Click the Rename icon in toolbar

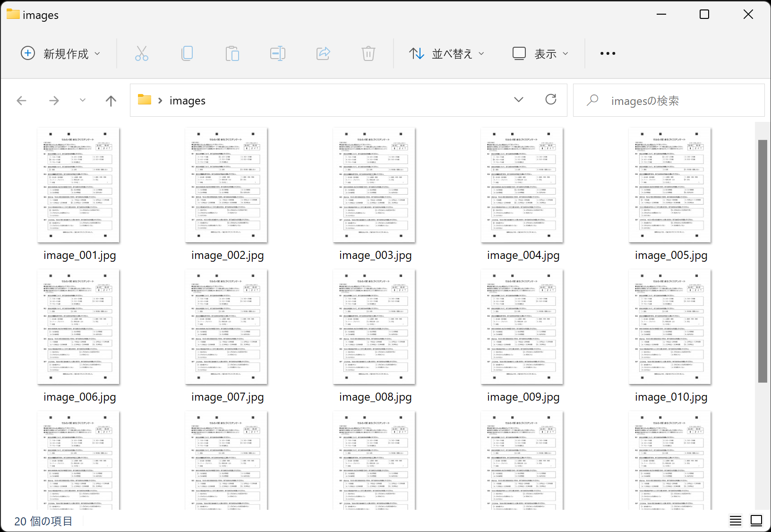point(277,54)
